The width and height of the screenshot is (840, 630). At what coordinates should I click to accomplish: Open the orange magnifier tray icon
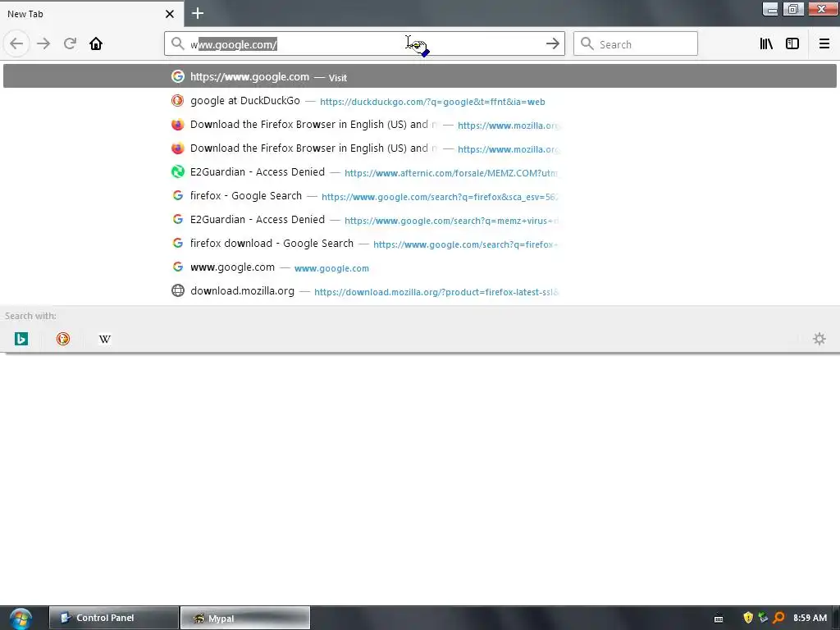click(x=778, y=618)
